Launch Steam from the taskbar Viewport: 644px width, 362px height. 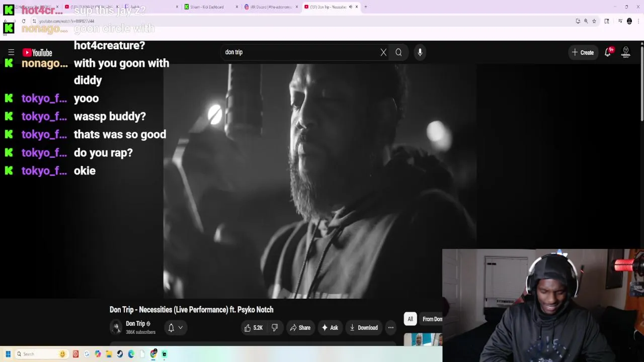[x=120, y=354]
